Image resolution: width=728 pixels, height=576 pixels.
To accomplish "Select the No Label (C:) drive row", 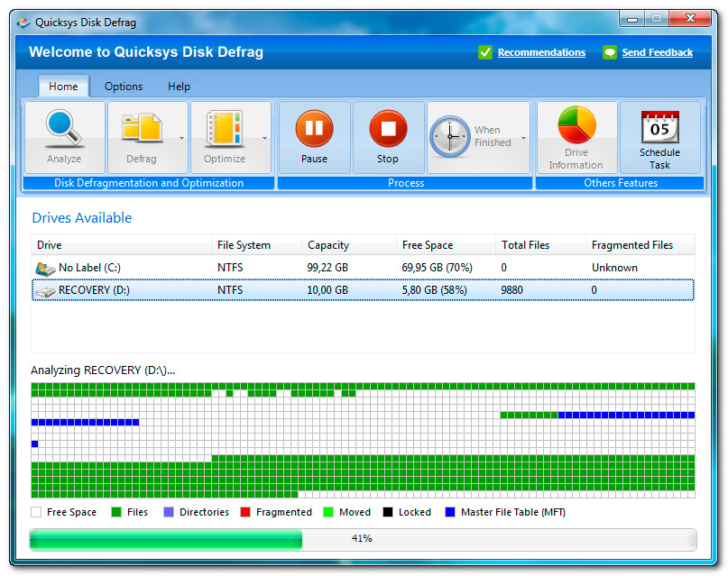I will (363, 268).
